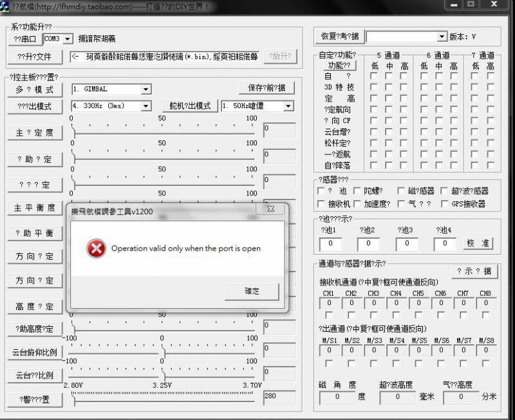Toggle the 接收机 checkbox
Screen dimensions: 515x420
[322, 204]
